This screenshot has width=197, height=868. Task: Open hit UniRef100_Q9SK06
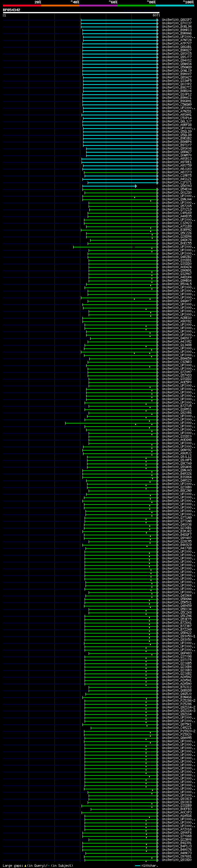pyautogui.click(x=176, y=149)
